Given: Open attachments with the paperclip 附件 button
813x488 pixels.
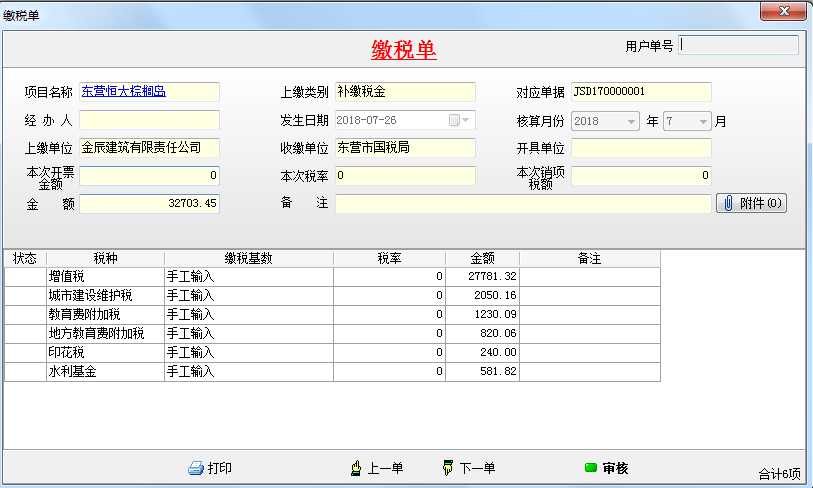Looking at the screenshot, I should (x=751, y=203).
